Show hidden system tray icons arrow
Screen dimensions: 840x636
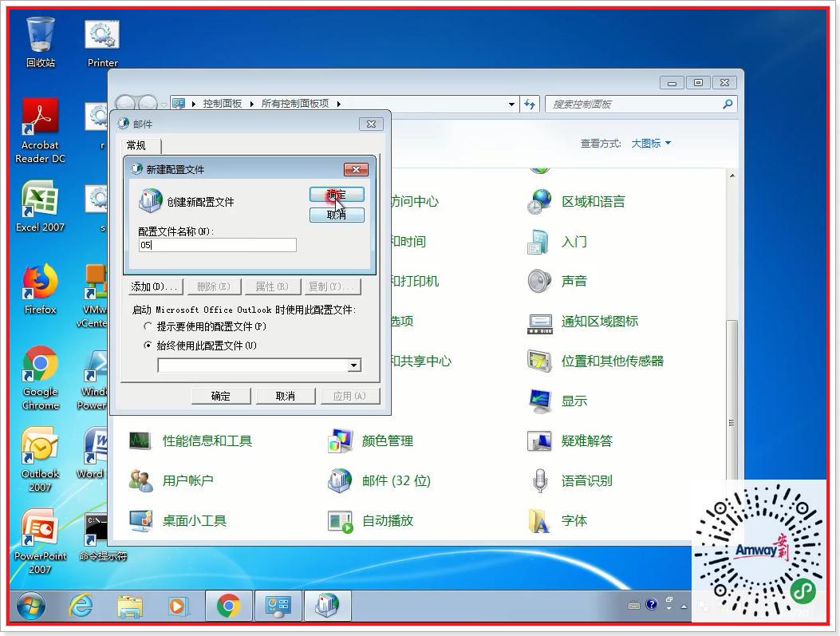click(x=684, y=606)
